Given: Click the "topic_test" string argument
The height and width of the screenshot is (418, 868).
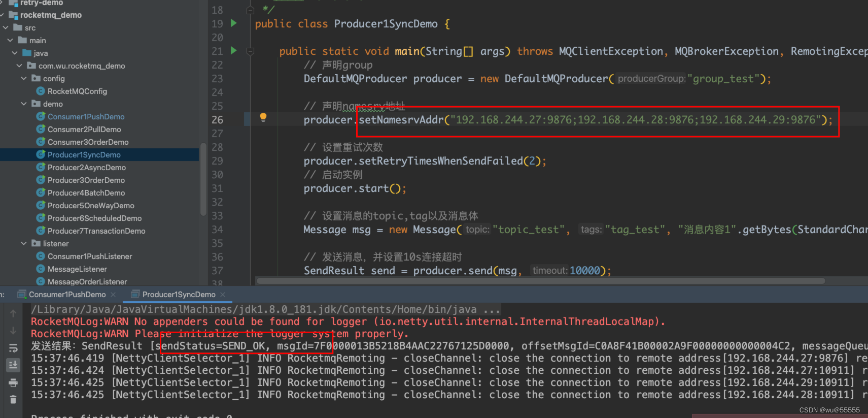Looking at the screenshot, I should [528, 230].
